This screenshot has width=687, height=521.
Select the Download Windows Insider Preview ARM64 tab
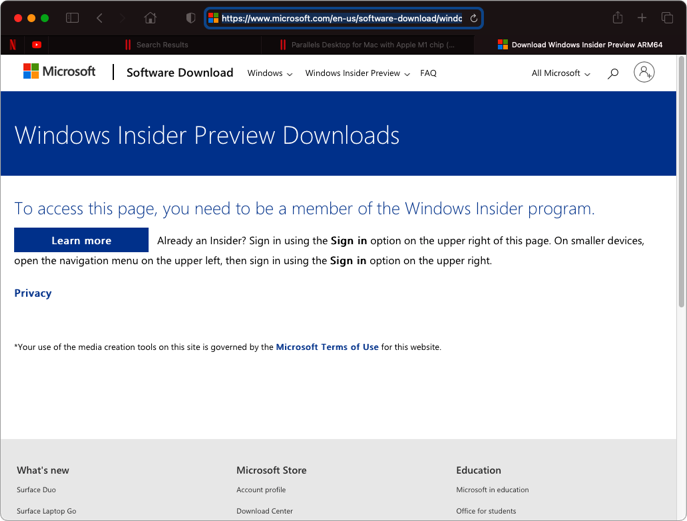[x=580, y=45]
